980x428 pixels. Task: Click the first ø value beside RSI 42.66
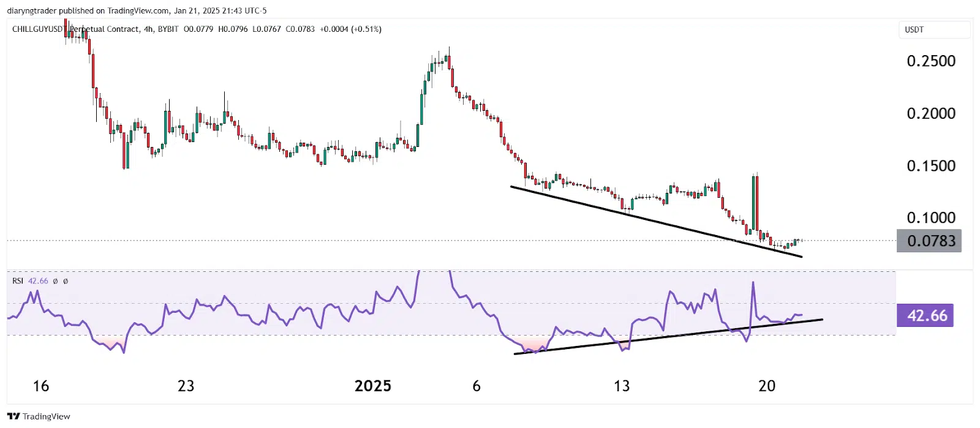pos(55,281)
